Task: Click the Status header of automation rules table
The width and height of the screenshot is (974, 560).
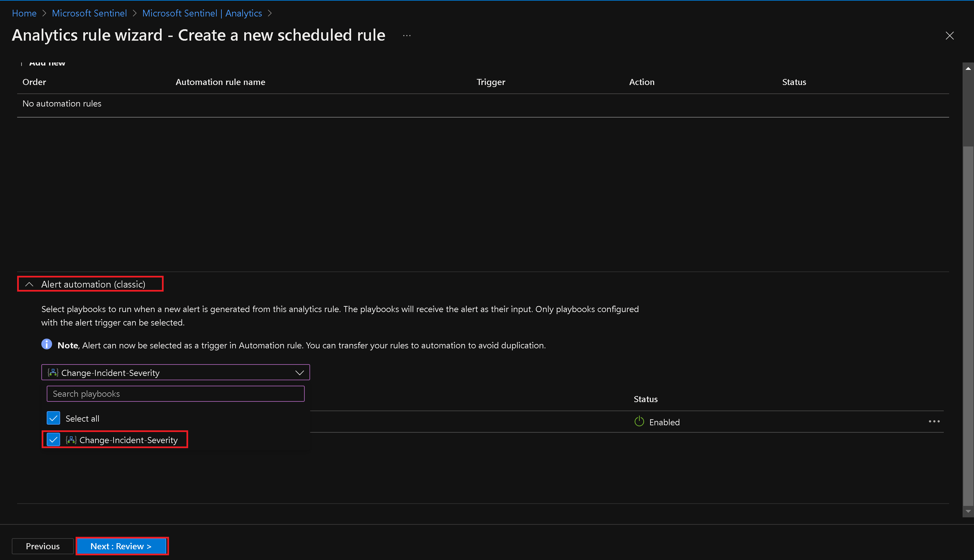Action: click(x=794, y=82)
